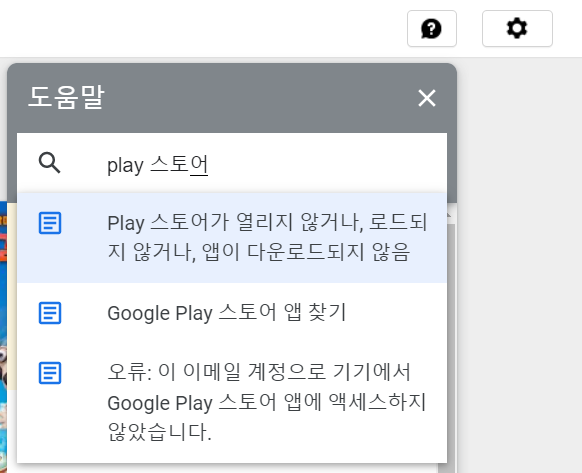The image size is (582, 473).
Task: Click document icon beside '오류: 이 이메일' result
Action: click(x=50, y=373)
